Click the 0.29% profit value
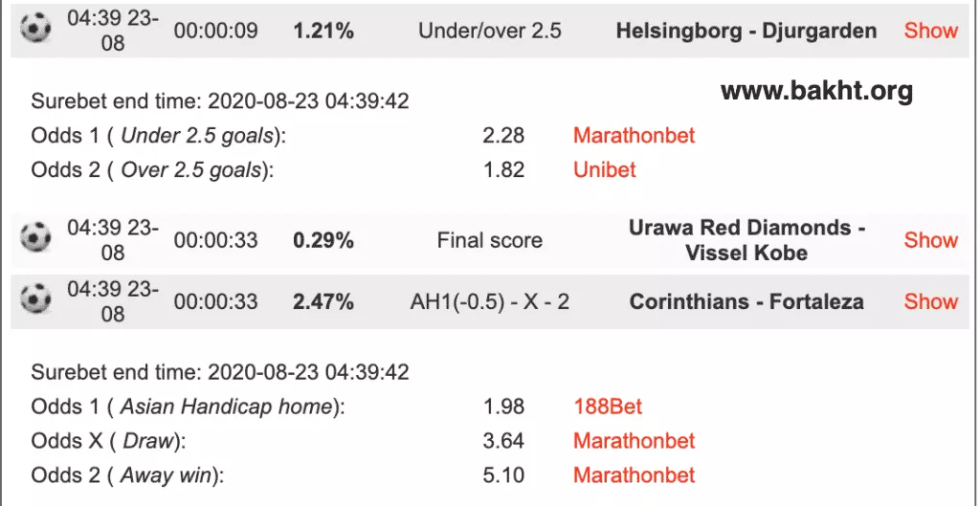 (x=323, y=241)
